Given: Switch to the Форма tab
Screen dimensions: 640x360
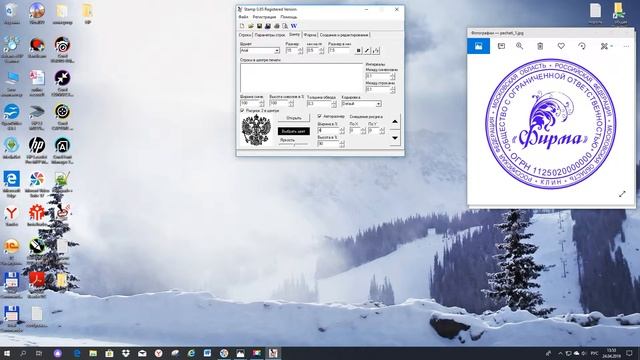Looking at the screenshot, I should [310, 35].
